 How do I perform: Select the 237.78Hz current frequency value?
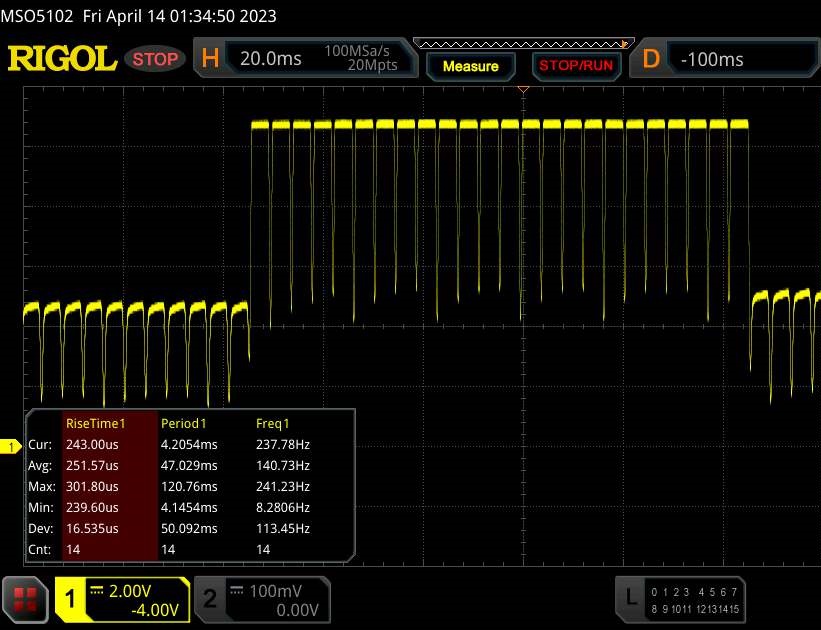click(283, 445)
